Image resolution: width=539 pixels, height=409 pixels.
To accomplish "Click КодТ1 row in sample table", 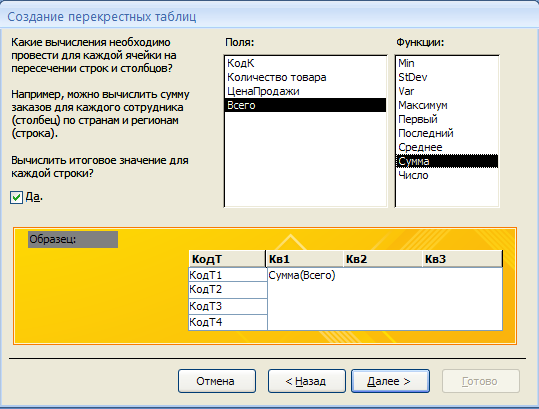I will pos(228,275).
